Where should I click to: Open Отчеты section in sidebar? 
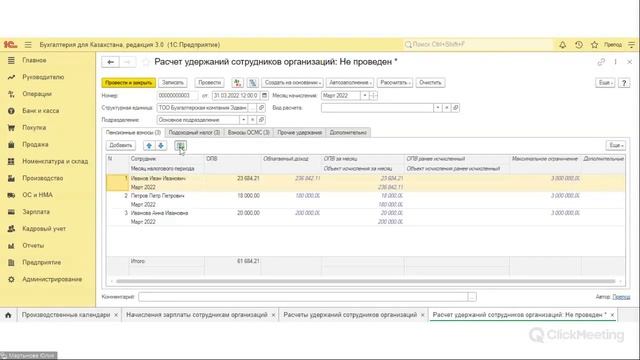pos(33,245)
